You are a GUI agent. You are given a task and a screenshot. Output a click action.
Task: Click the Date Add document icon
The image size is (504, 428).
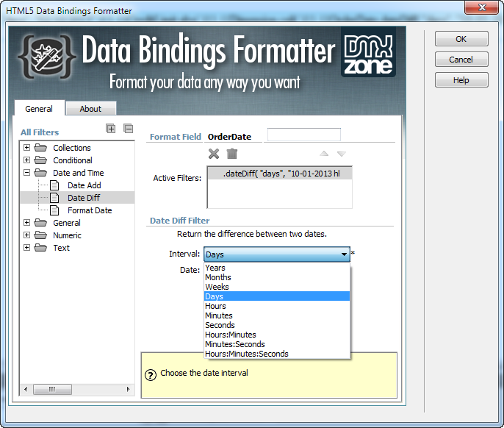[x=54, y=185]
